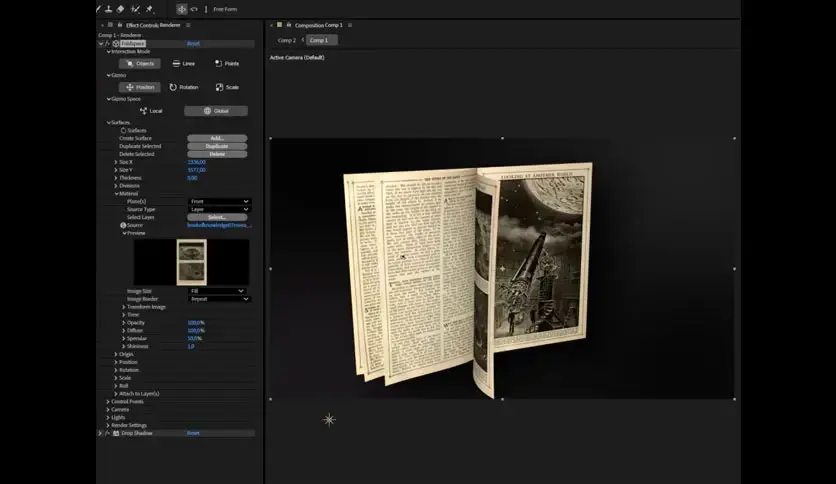Image resolution: width=836 pixels, height=484 pixels.
Task: Select the Roto Brush tool in toolbar
Action: click(135, 9)
